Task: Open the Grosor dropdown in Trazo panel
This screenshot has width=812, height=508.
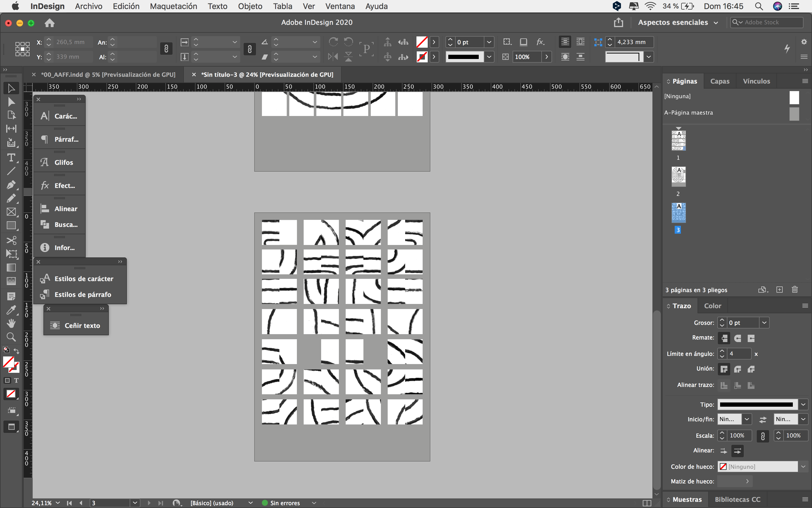Action: (764, 323)
